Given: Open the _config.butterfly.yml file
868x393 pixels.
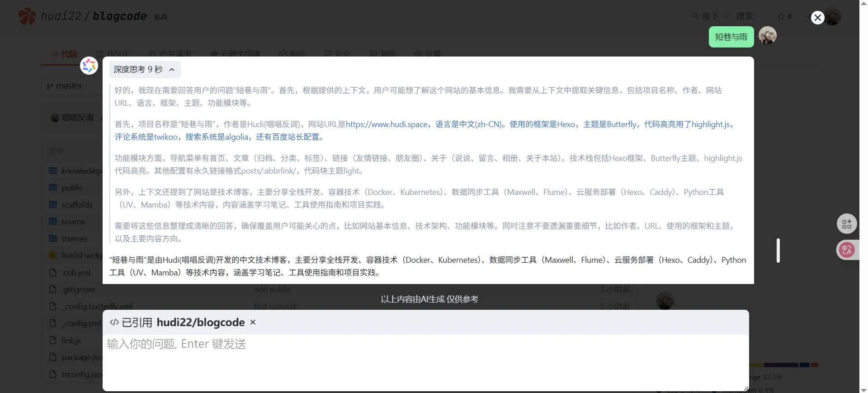Looking at the screenshot, I should (x=97, y=307).
